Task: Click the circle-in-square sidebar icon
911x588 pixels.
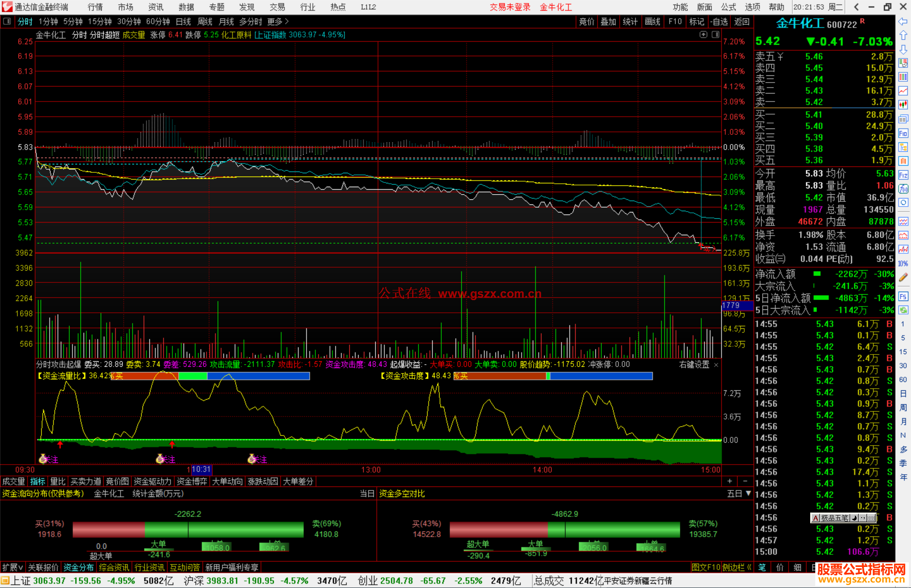Action: 903,203
